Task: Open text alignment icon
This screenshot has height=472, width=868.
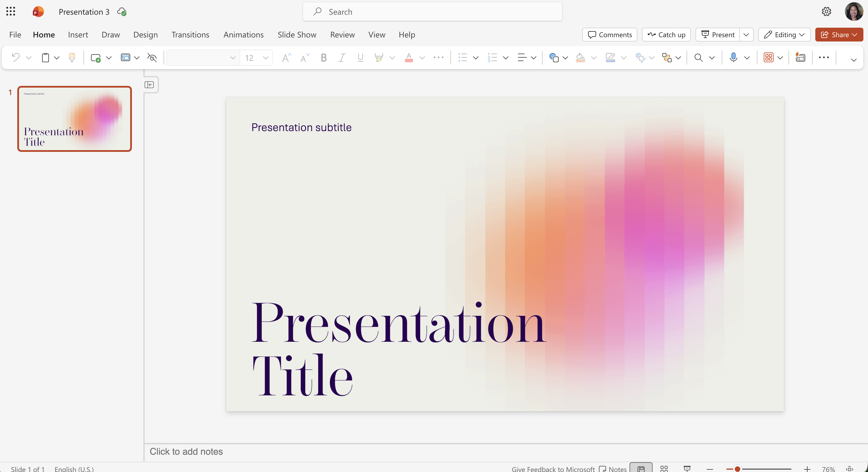Action: (x=522, y=58)
